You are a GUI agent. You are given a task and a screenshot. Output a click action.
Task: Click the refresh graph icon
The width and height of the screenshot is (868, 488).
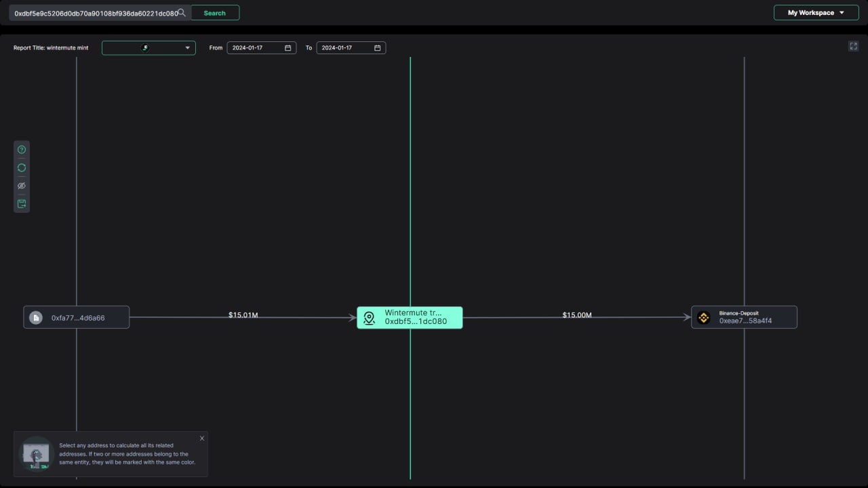pos(22,167)
